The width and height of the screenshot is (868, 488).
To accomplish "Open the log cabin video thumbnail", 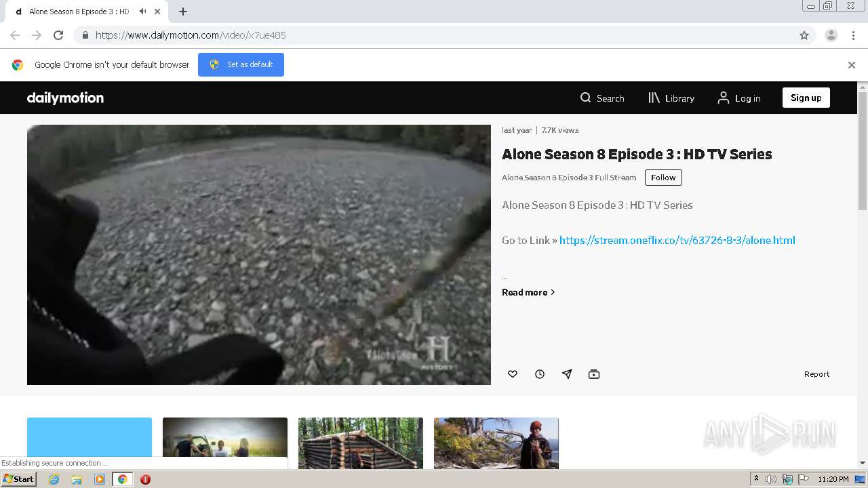I will (x=361, y=443).
